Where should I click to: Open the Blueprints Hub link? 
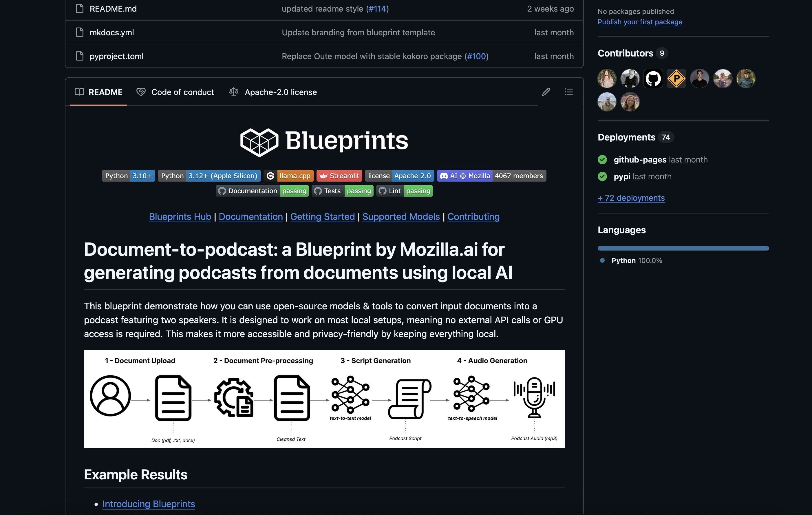point(180,217)
